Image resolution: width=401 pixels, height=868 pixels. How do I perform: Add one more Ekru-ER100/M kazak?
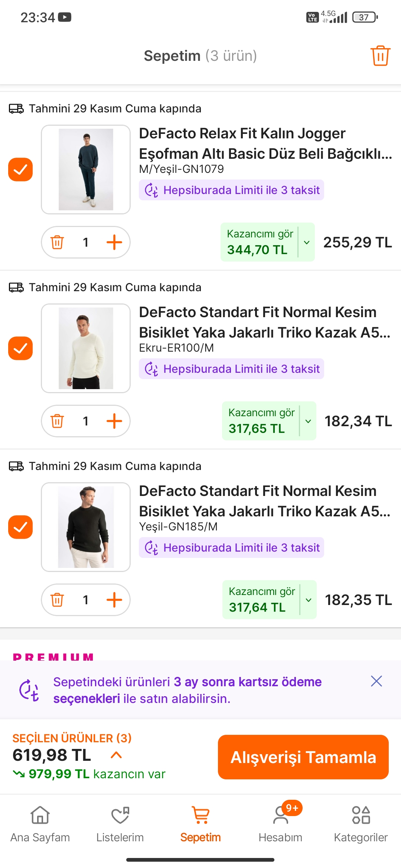[x=114, y=421]
